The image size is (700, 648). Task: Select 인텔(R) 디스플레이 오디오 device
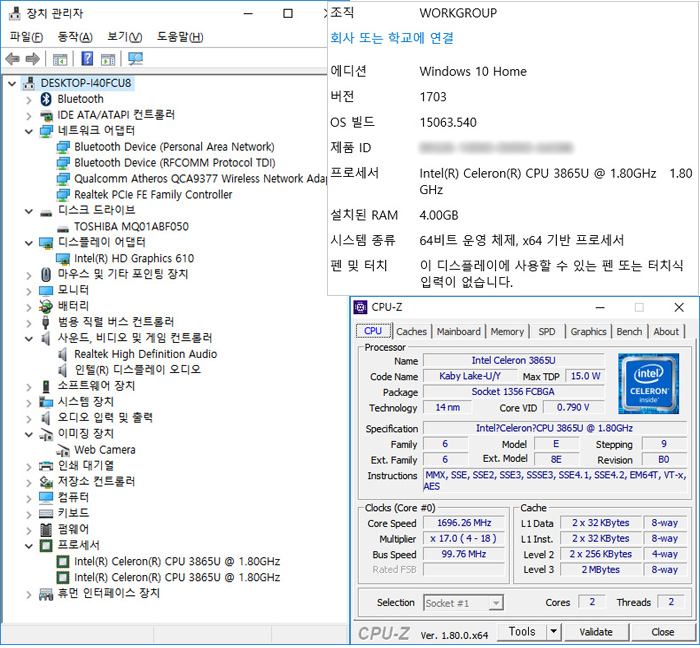pos(138,370)
